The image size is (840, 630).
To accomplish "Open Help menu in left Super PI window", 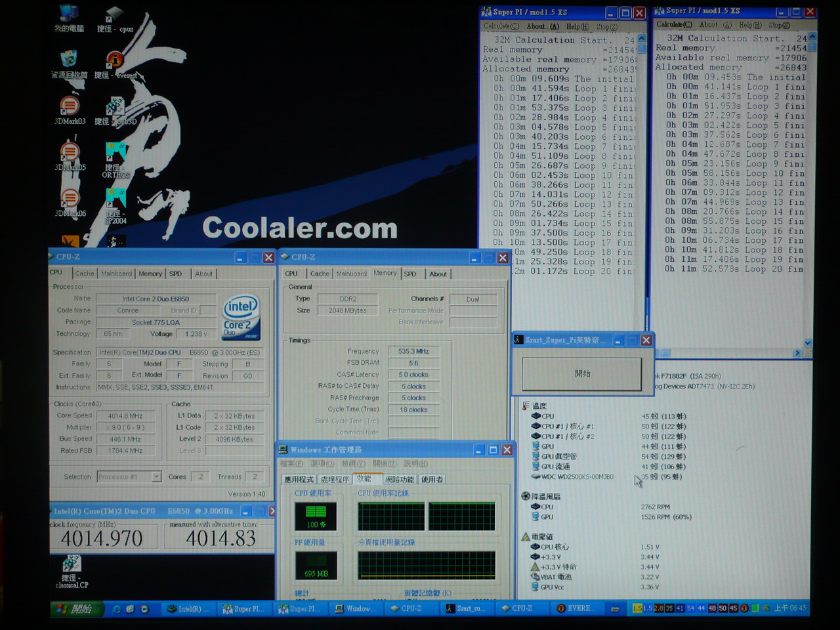I will click(x=577, y=26).
